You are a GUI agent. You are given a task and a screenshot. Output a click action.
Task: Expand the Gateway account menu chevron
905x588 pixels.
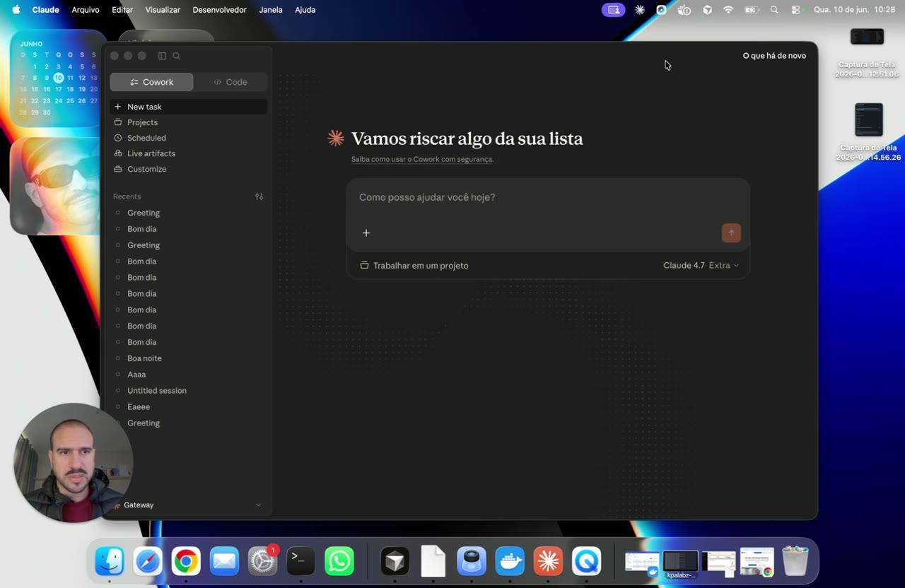(x=258, y=505)
